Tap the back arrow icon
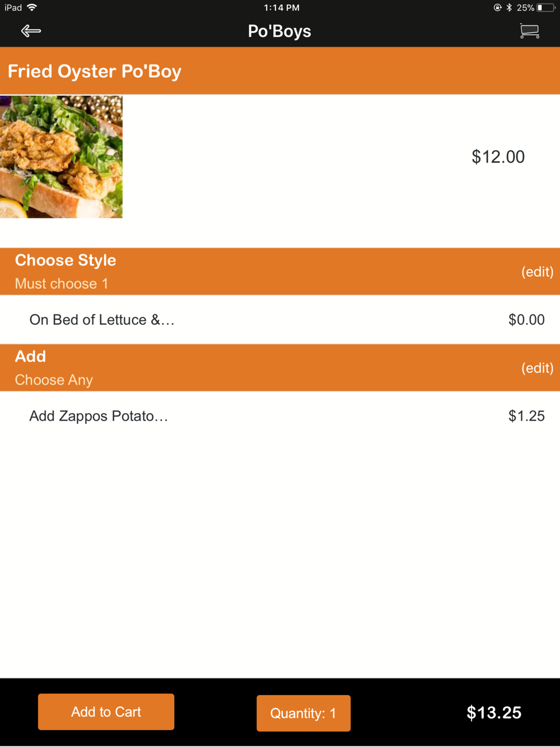Viewport: 560px width, 747px height. 31,31
